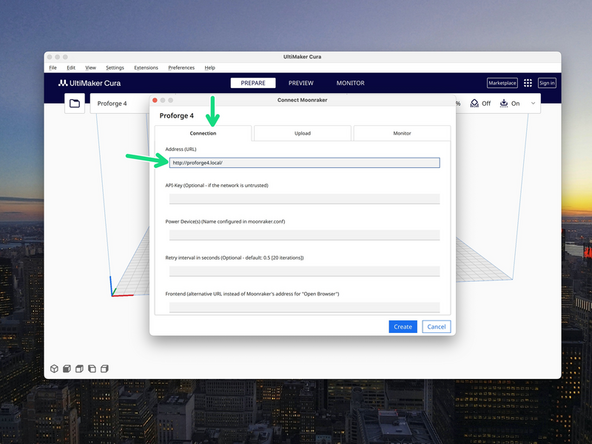Click the support Off icon setting
Viewport: 592px width, 444px height.
pyautogui.click(x=480, y=103)
